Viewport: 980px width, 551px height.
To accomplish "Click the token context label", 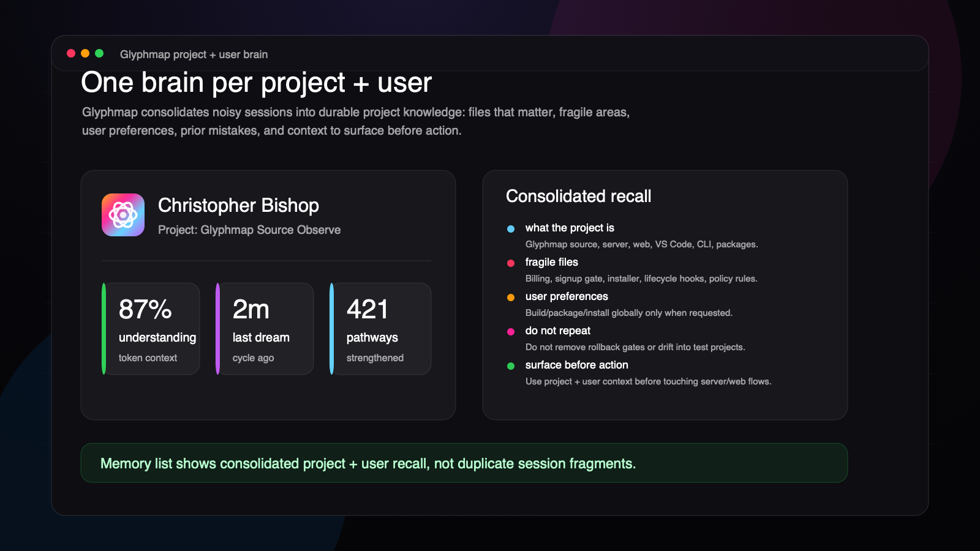I will tap(148, 358).
